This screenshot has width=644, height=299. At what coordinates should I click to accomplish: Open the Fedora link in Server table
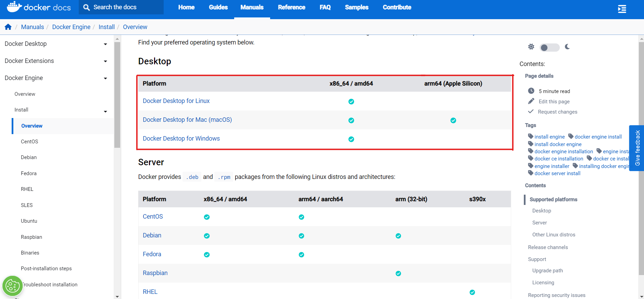152,254
